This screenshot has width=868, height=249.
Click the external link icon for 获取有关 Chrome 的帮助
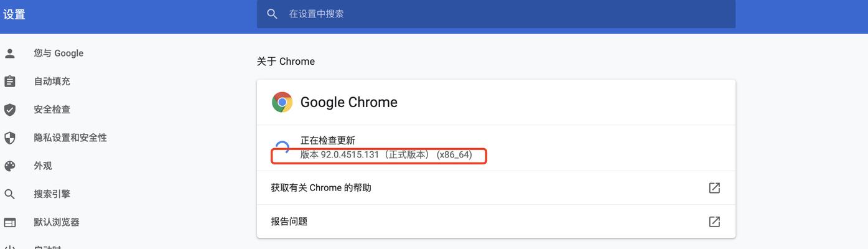click(x=714, y=187)
